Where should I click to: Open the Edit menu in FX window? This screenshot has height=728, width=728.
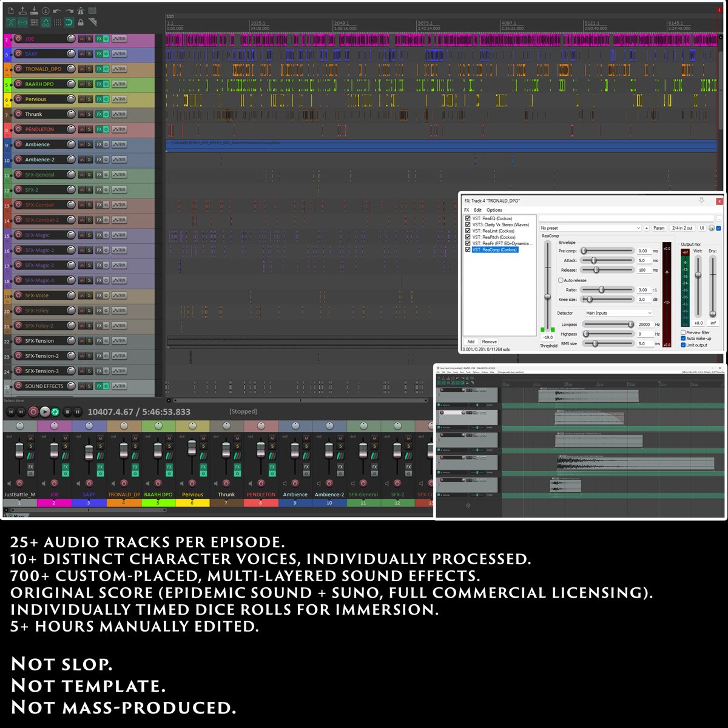coord(477,210)
